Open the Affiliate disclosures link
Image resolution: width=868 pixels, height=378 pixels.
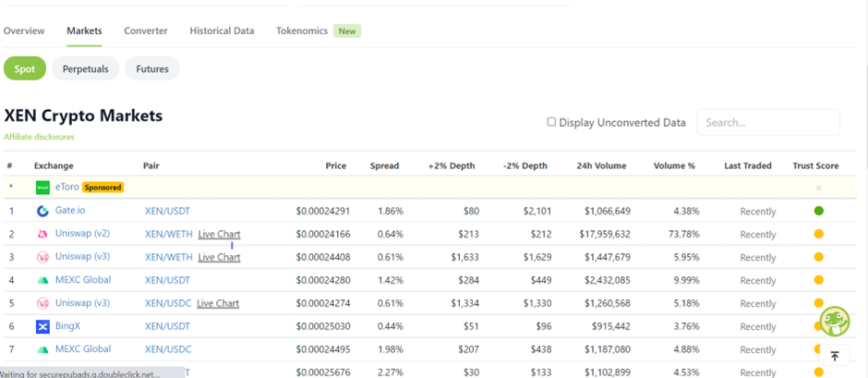pos(40,137)
